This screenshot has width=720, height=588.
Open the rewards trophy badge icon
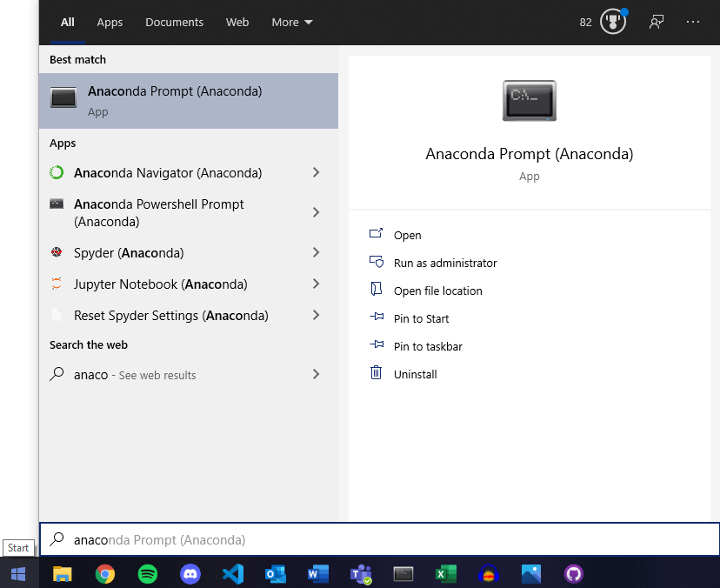point(613,21)
